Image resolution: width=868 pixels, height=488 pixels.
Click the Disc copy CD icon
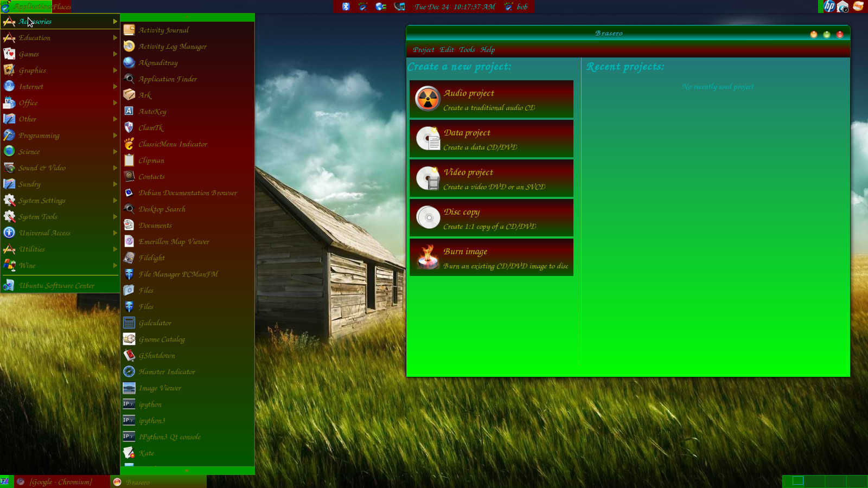(427, 217)
